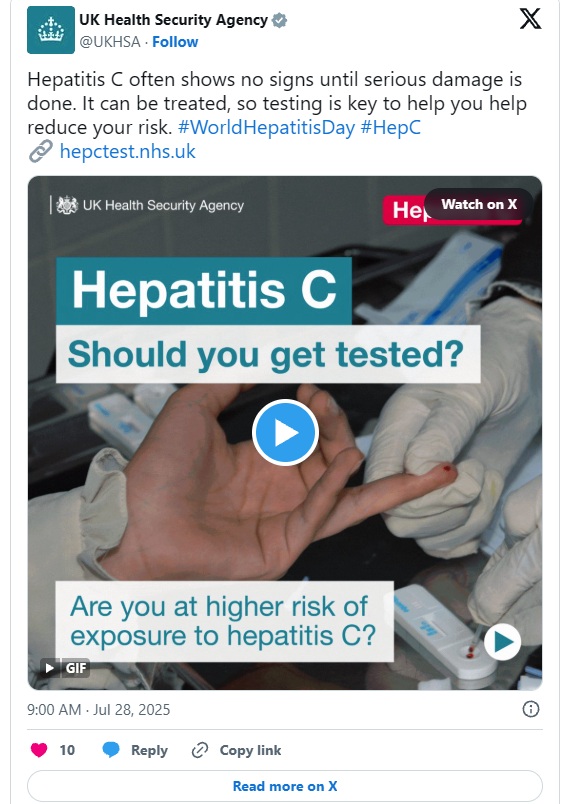Click the Reply text button

point(149,750)
